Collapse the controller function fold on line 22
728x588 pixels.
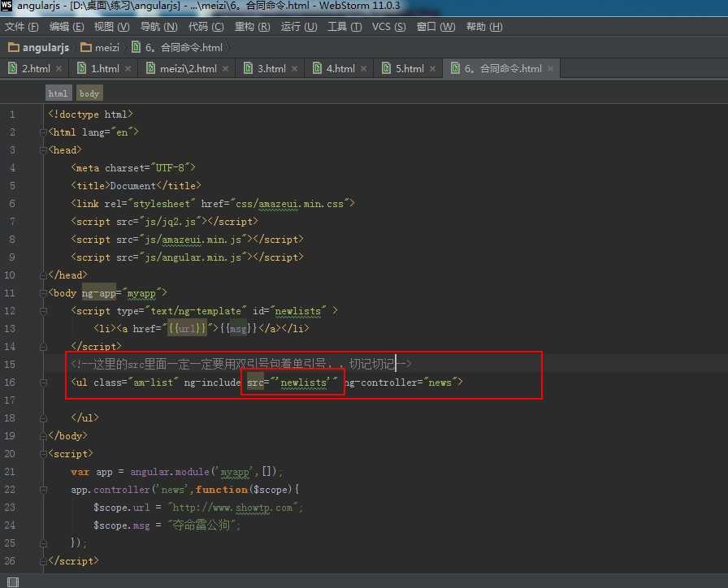click(x=43, y=490)
